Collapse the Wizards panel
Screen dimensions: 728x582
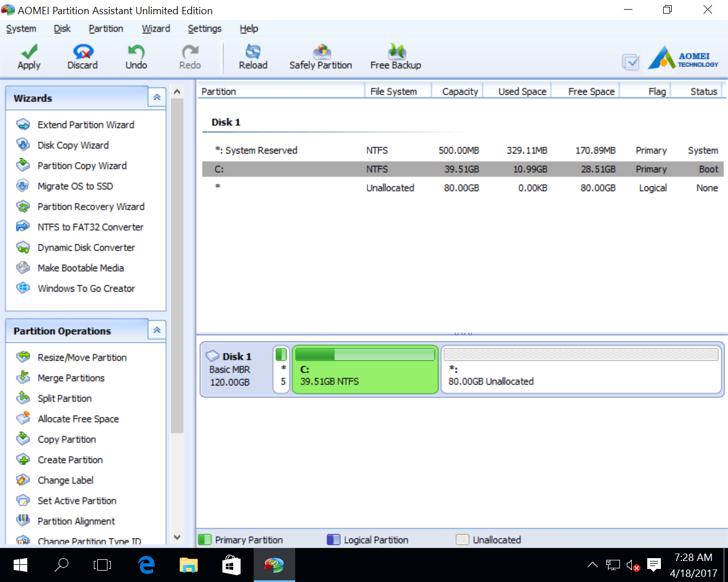tap(157, 98)
